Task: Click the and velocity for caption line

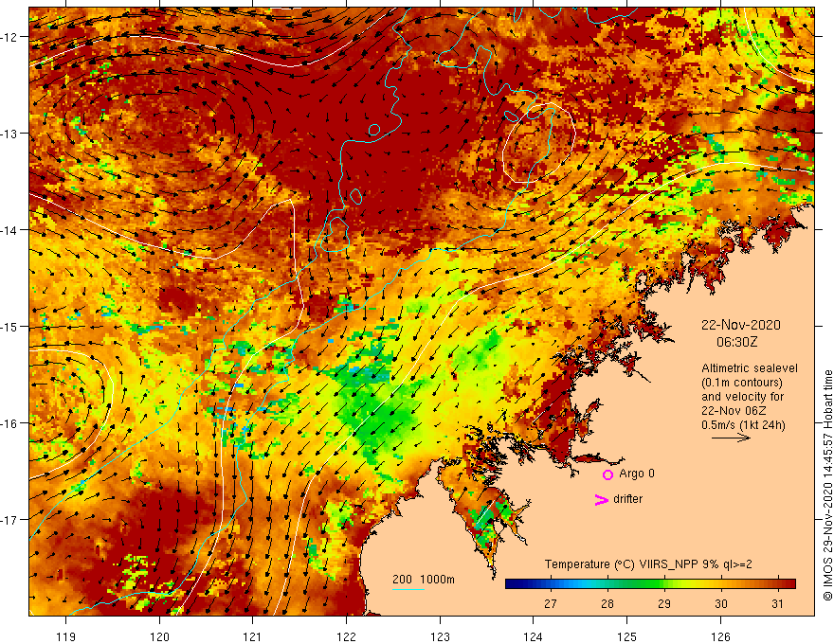Action: click(x=742, y=397)
